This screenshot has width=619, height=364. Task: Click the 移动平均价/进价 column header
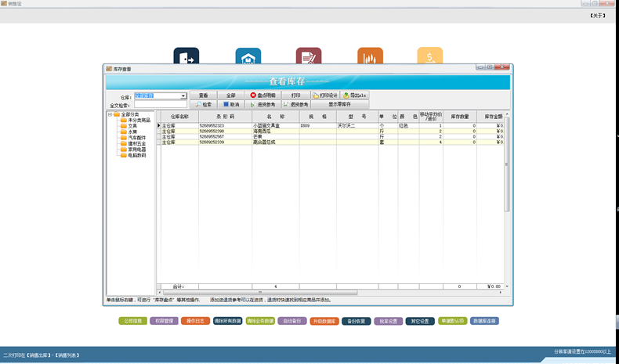pyautogui.click(x=431, y=117)
